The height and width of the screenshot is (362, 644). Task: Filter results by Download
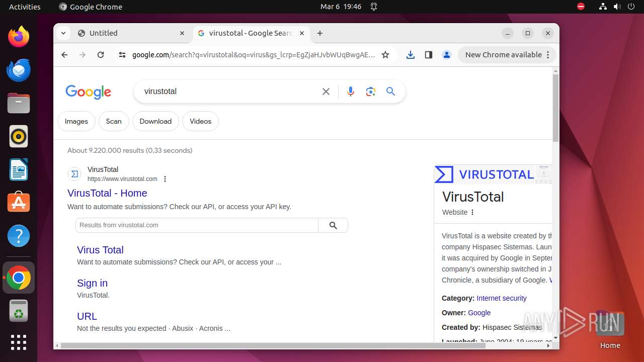155,121
